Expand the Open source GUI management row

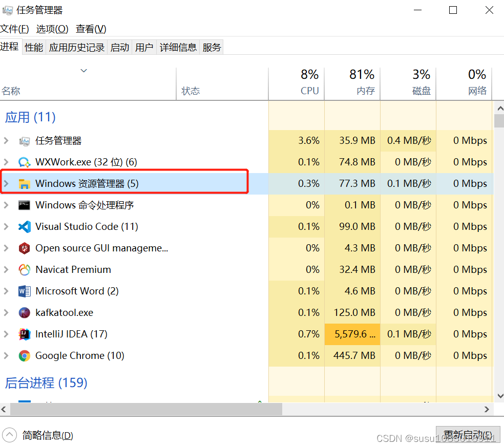(x=6, y=248)
